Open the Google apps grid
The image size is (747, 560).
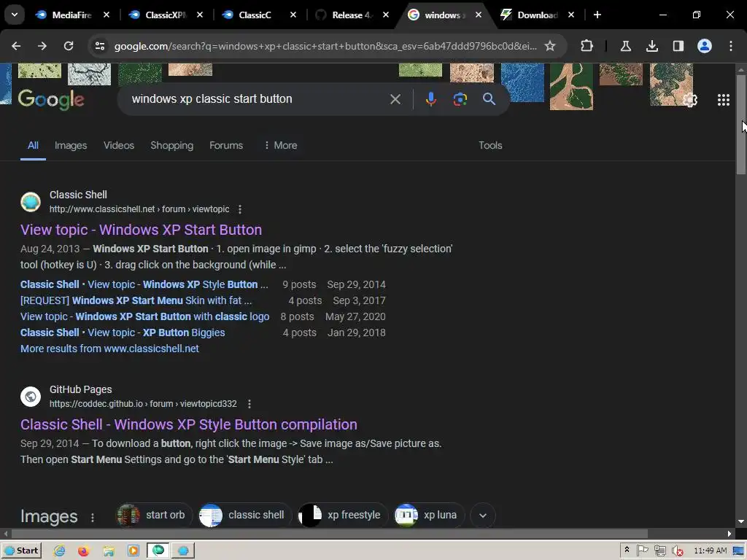click(723, 100)
